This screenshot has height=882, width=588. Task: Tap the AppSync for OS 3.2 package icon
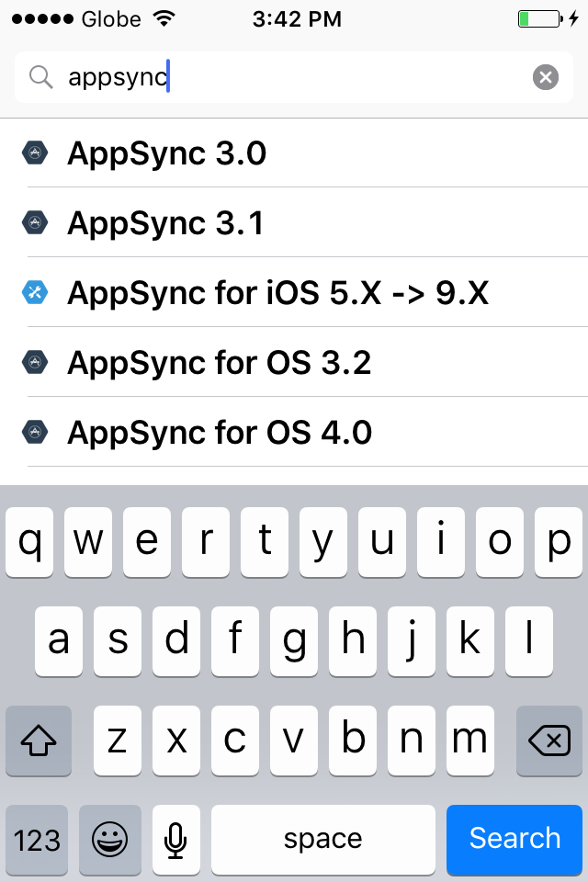click(x=35, y=362)
